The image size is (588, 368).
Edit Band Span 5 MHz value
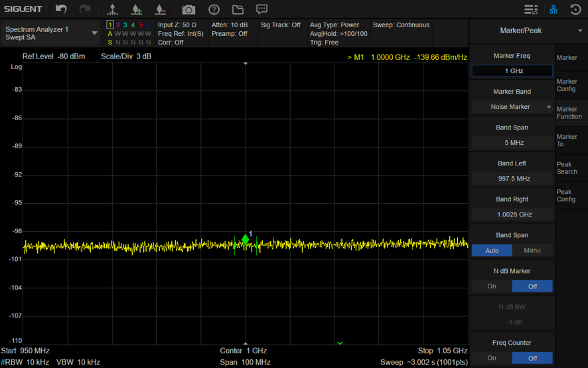point(512,143)
